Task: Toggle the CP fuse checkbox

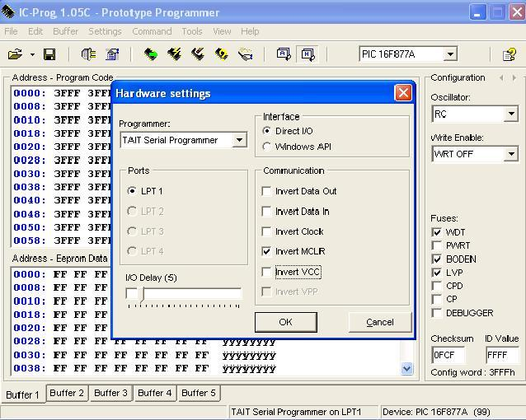Action: click(437, 299)
